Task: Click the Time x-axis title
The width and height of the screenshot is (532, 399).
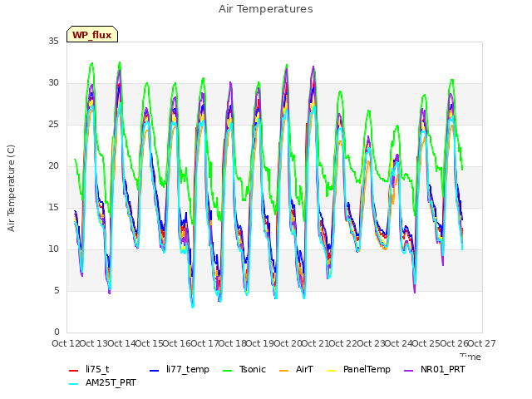Action: click(470, 357)
